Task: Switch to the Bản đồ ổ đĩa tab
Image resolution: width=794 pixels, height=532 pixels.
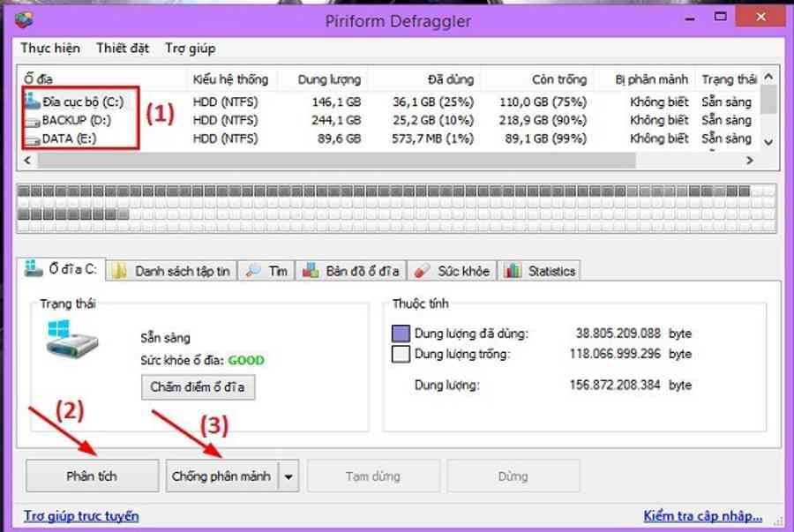Action: 351,271
